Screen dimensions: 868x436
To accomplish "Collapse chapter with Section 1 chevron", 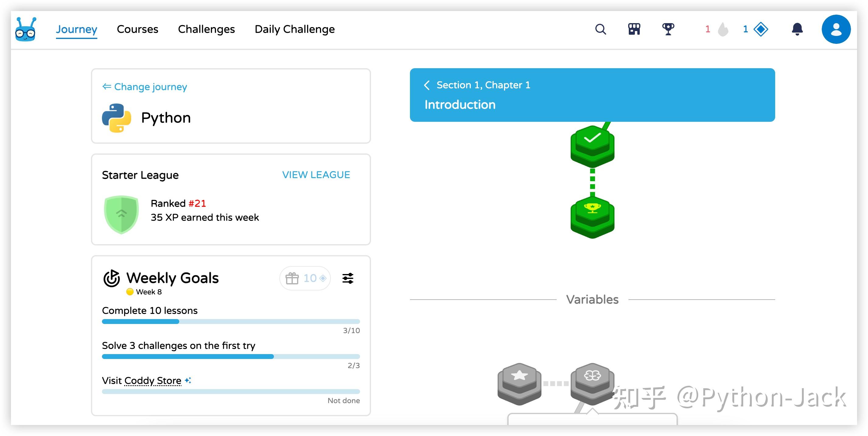I will pyautogui.click(x=427, y=85).
